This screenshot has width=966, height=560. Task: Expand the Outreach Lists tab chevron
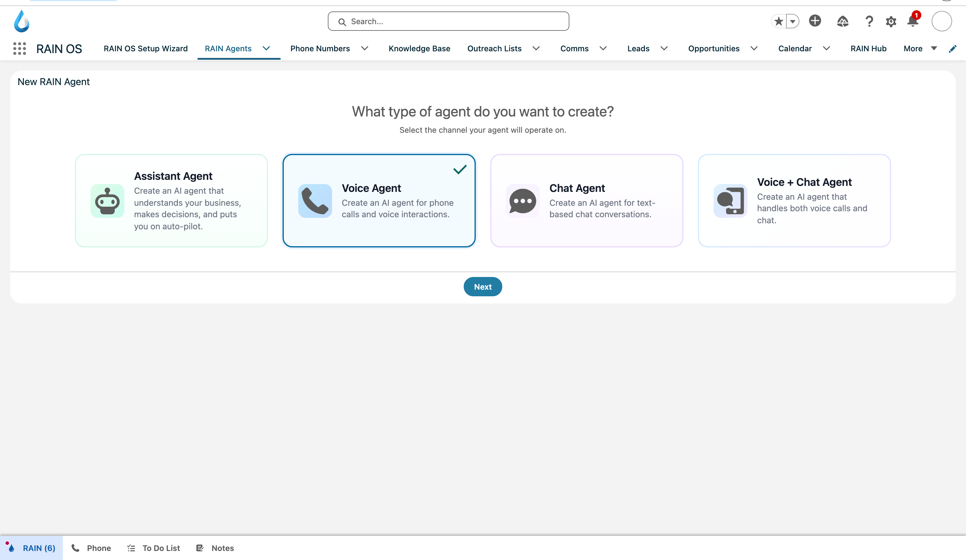click(536, 48)
